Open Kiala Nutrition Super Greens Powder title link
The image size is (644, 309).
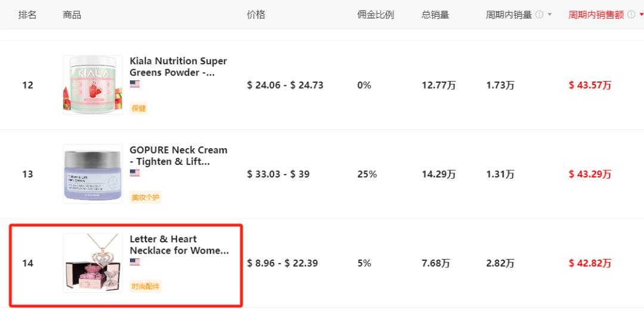point(178,67)
